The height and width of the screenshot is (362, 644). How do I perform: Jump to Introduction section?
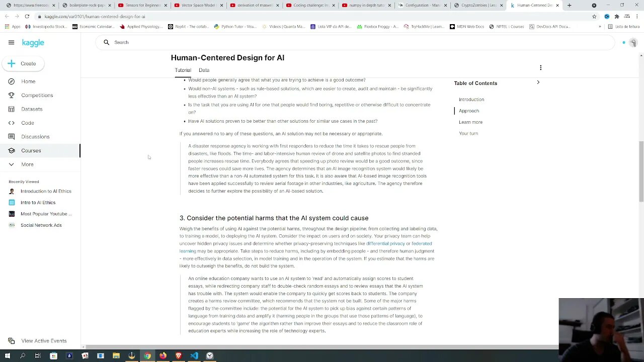471,100
